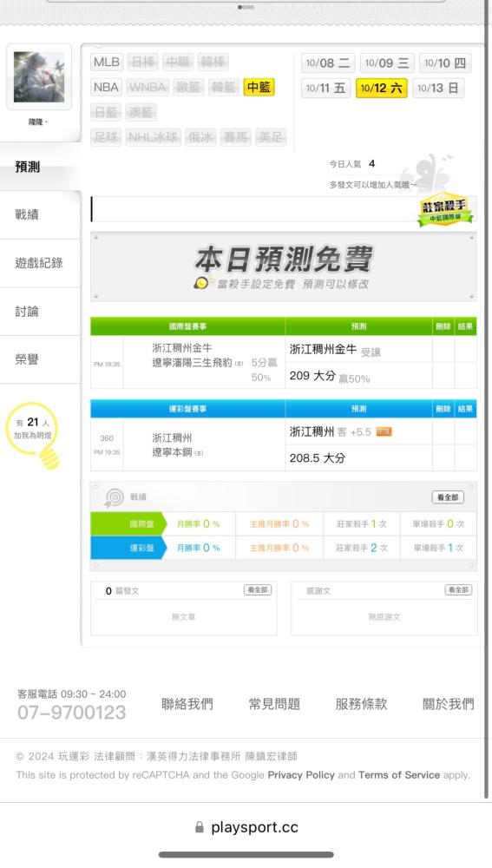Screen dimensions: 492x868
Task: Select the 韓籃 league tab
Action: coord(224,87)
